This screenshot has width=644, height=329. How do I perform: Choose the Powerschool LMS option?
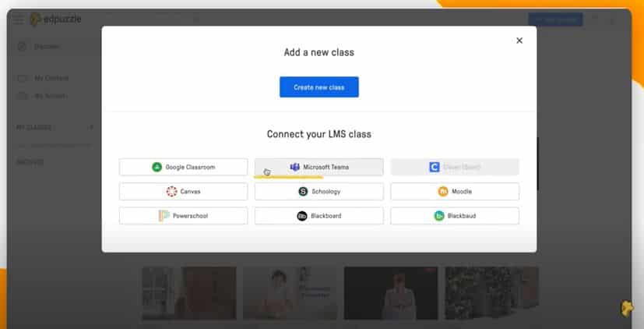pos(184,215)
